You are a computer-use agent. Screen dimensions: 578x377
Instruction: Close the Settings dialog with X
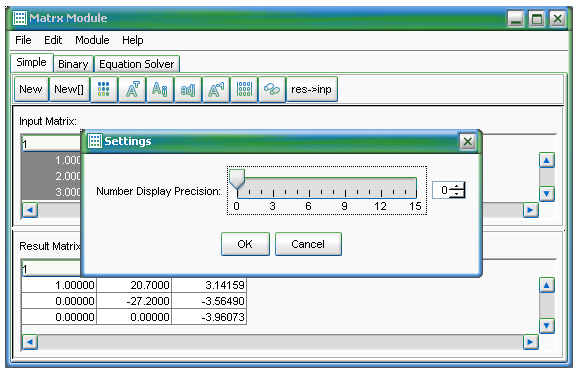[x=468, y=142]
